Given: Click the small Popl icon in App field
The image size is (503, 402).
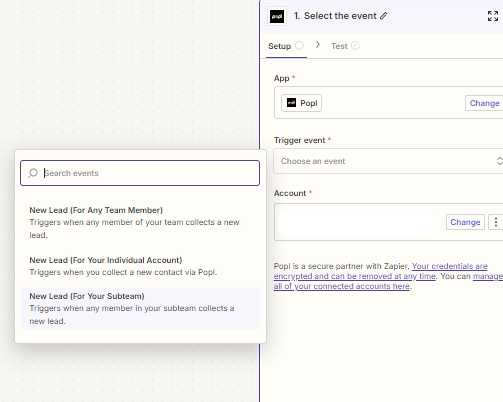Looking at the screenshot, I should tap(291, 103).
